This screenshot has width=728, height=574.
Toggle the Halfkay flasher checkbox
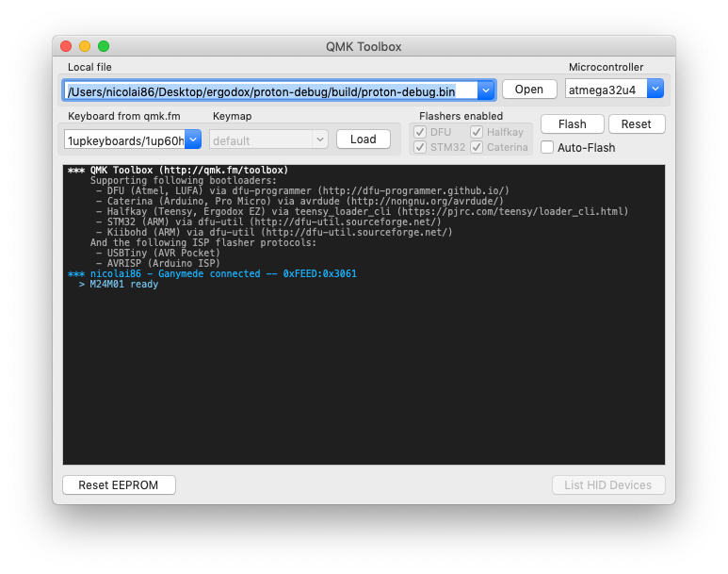(477, 132)
